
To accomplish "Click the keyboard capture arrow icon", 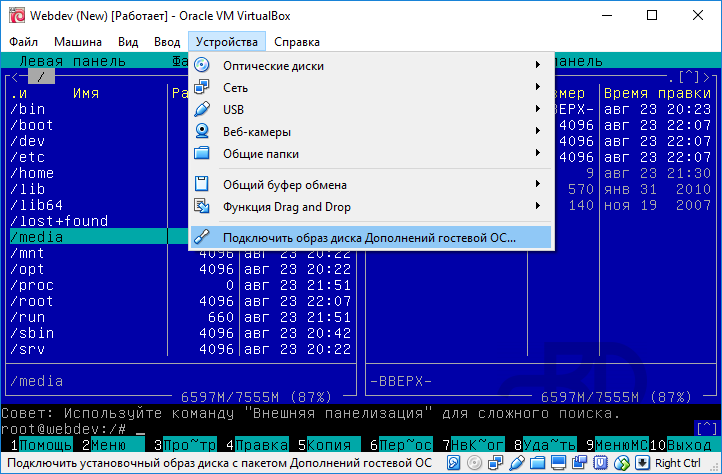I will tap(642, 463).
